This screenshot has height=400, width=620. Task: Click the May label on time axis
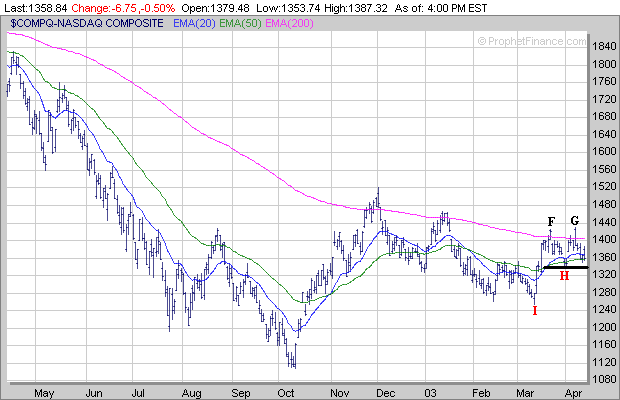click(44, 393)
